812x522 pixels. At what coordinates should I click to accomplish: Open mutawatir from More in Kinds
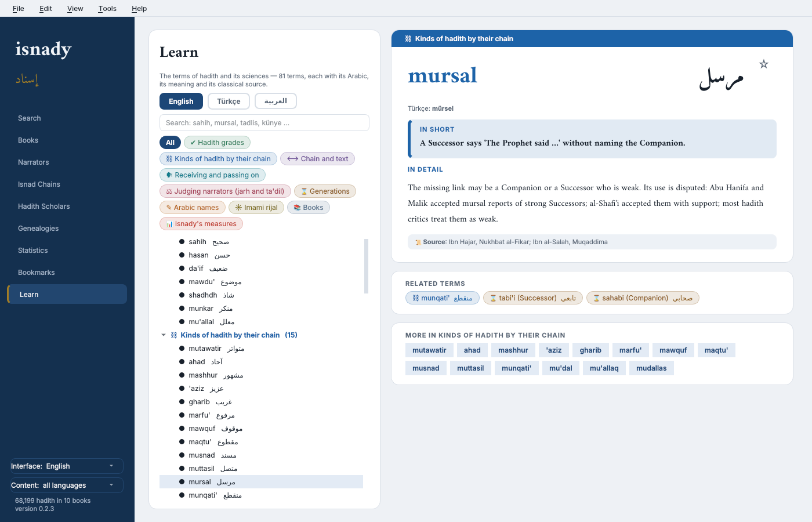click(429, 350)
